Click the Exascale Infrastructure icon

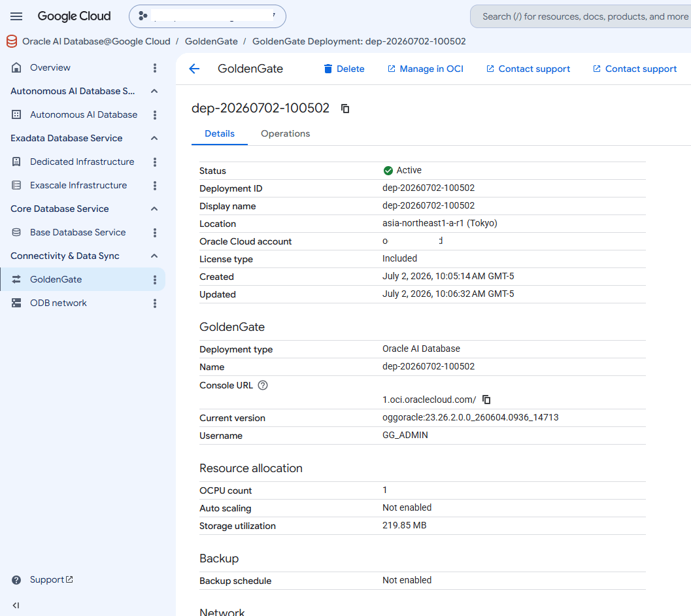click(x=16, y=185)
